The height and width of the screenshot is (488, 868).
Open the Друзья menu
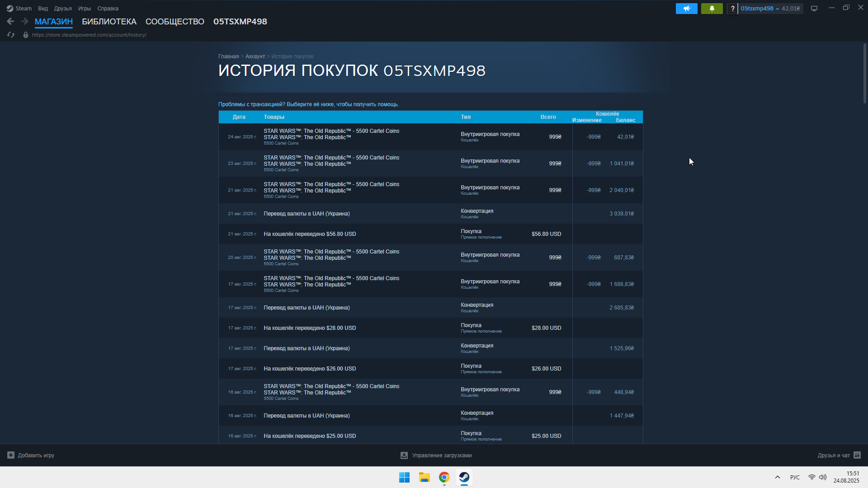coord(63,9)
